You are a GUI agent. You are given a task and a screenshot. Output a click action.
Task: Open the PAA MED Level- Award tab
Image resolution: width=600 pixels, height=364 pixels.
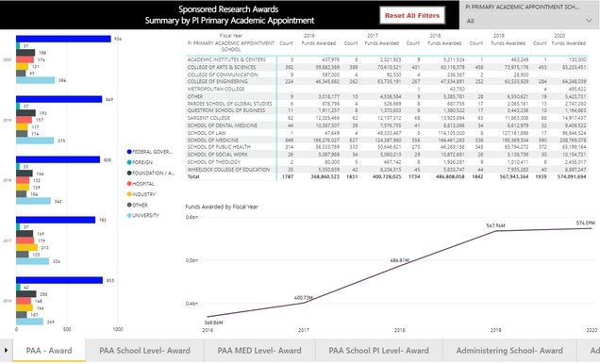pyautogui.click(x=259, y=350)
